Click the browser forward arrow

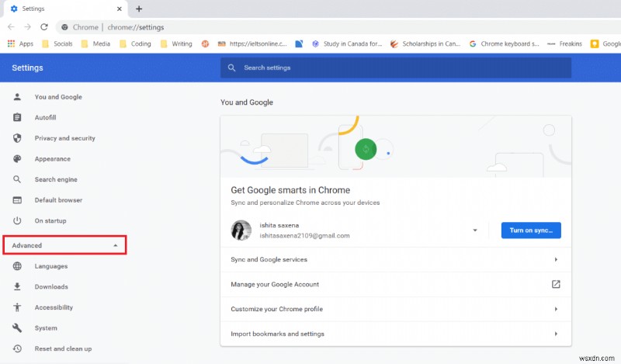(x=27, y=27)
